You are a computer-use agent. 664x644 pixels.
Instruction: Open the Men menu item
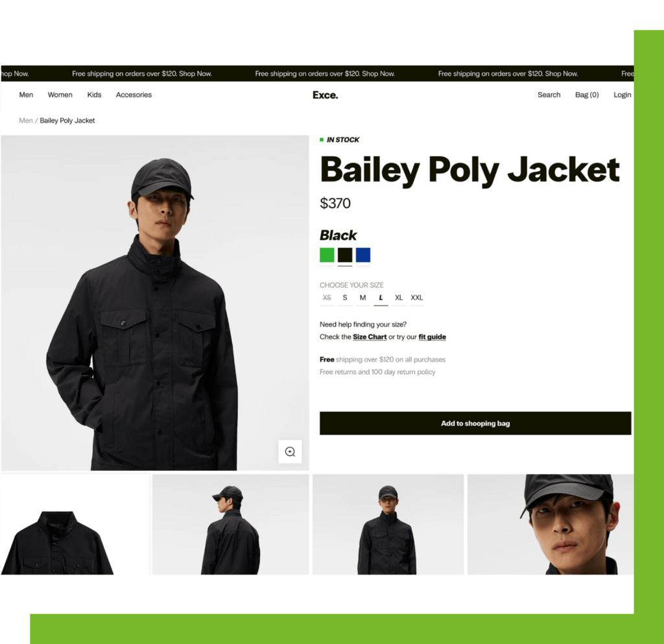coord(26,95)
